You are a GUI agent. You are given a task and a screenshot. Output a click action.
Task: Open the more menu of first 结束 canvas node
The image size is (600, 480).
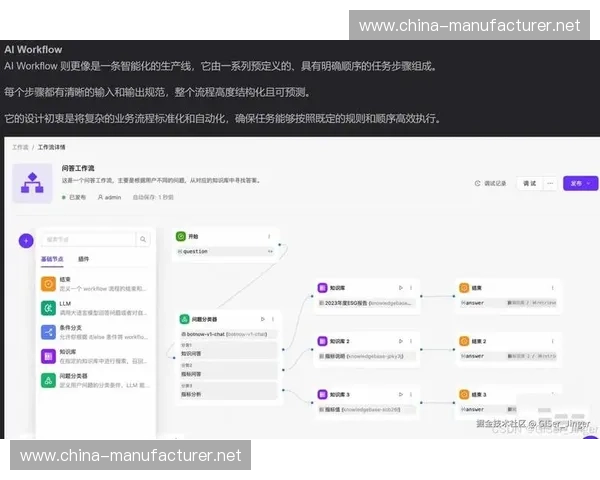coord(553,287)
